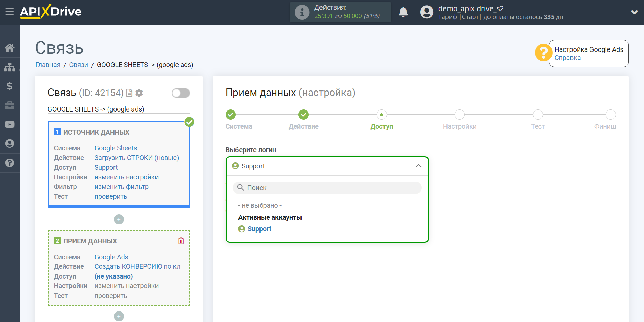Viewport: 644px width, 322px height.
Task: Open connection settings gear icon
Action: click(x=139, y=93)
